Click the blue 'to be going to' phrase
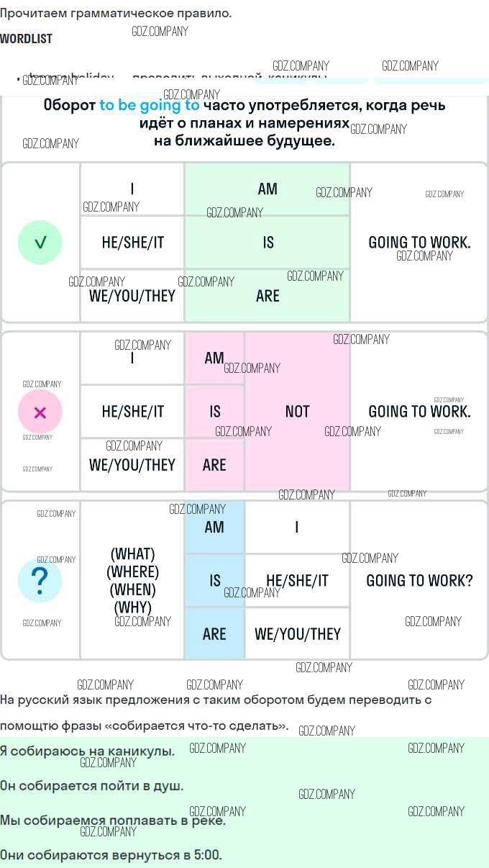 [x=150, y=105]
